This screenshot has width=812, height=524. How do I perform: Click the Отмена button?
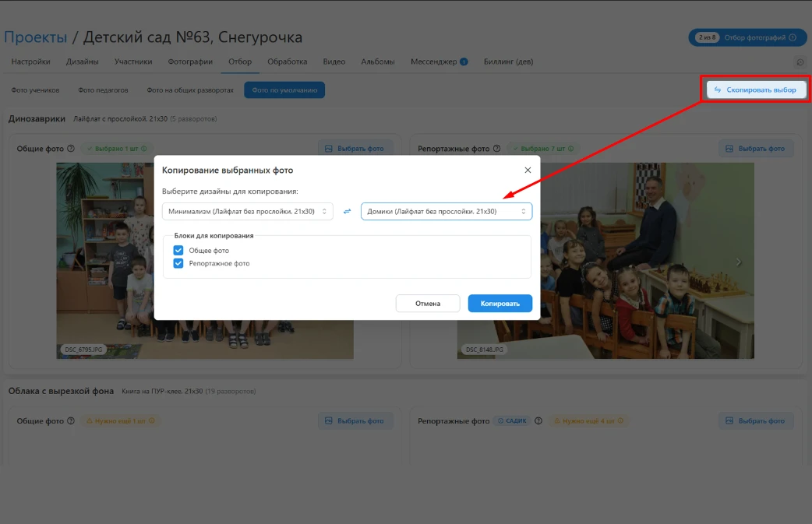point(428,304)
